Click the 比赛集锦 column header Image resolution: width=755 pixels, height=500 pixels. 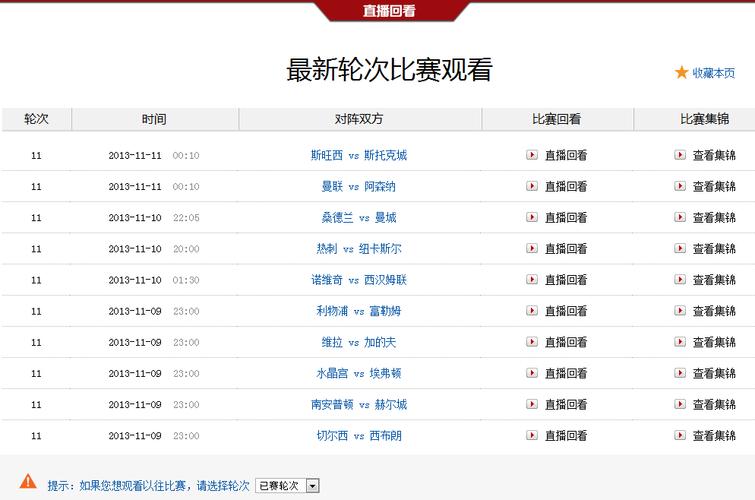tap(707, 119)
